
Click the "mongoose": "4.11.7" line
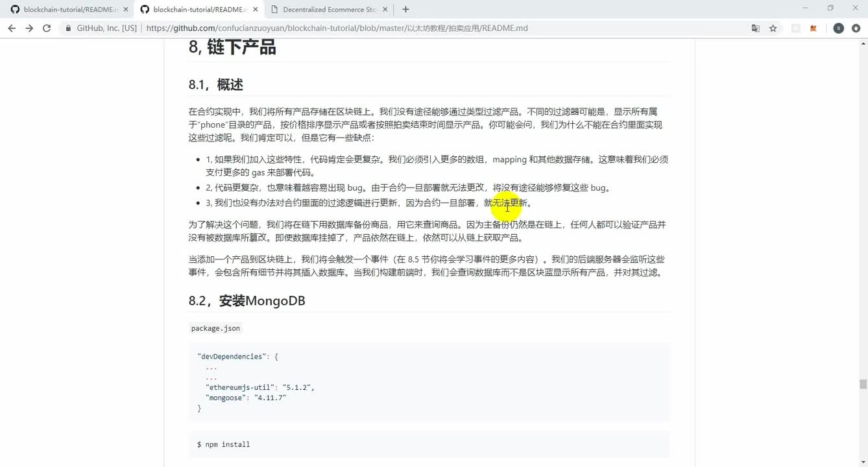click(246, 398)
